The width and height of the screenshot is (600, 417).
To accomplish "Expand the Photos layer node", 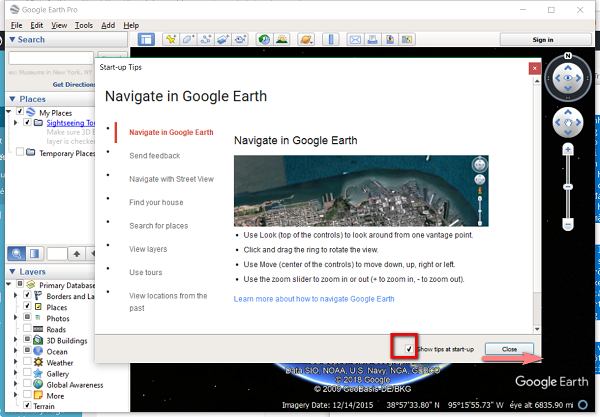I will click(x=15, y=318).
